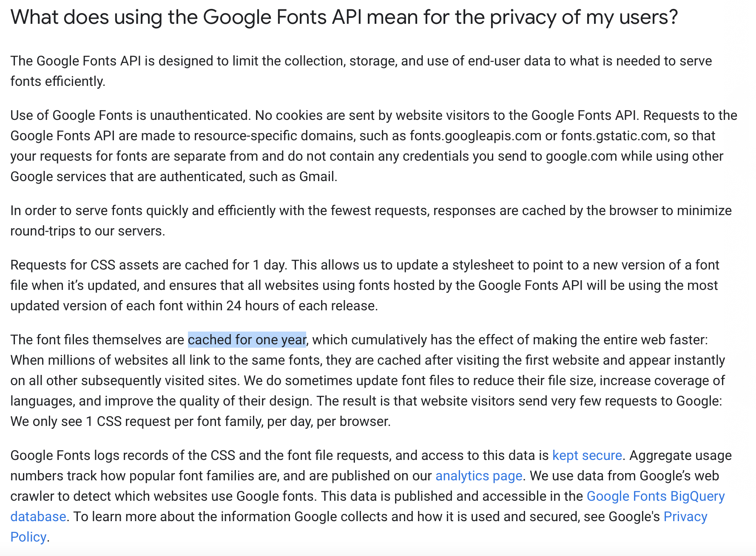Click the "google.com" text before "while using other"
This screenshot has height=556, width=756.
click(x=581, y=156)
